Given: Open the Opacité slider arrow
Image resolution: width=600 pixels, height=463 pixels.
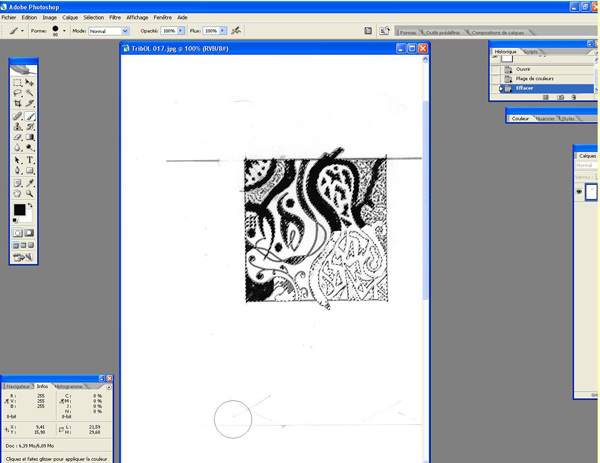Looking at the screenshot, I should point(181,31).
